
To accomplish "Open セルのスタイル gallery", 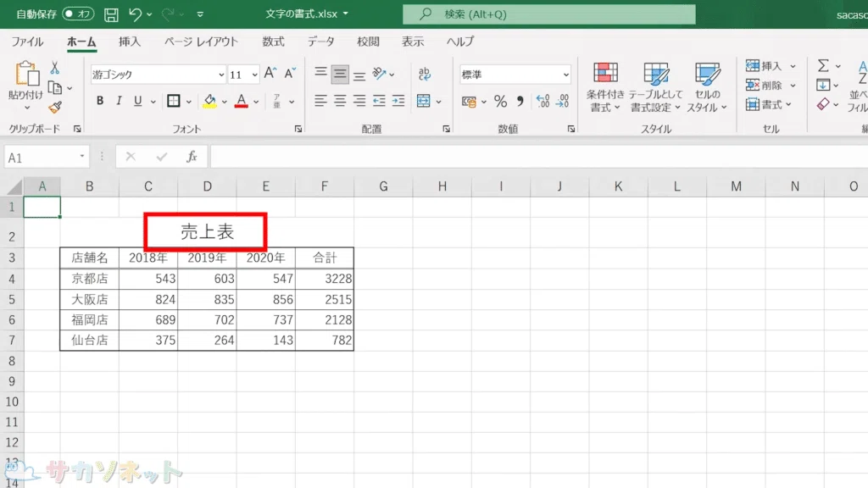I will (x=707, y=87).
